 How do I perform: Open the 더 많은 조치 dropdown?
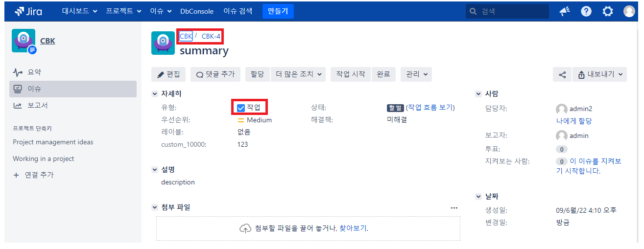pos(298,74)
